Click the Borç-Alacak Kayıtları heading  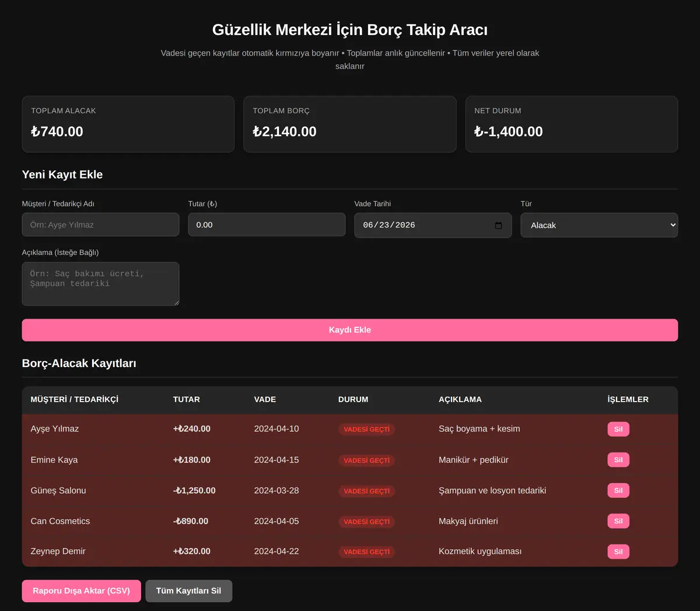(79, 364)
